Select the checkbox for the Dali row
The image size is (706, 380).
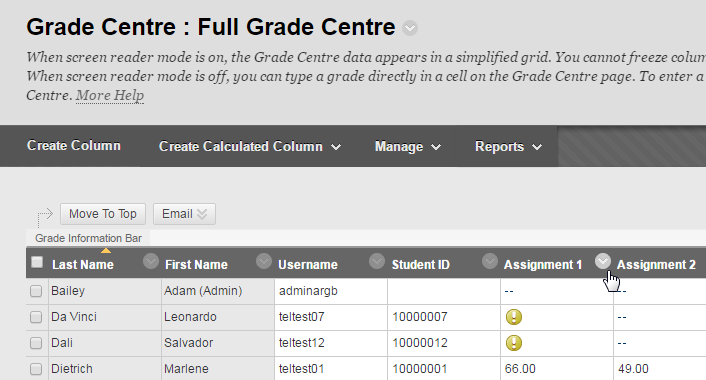click(x=36, y=344)
